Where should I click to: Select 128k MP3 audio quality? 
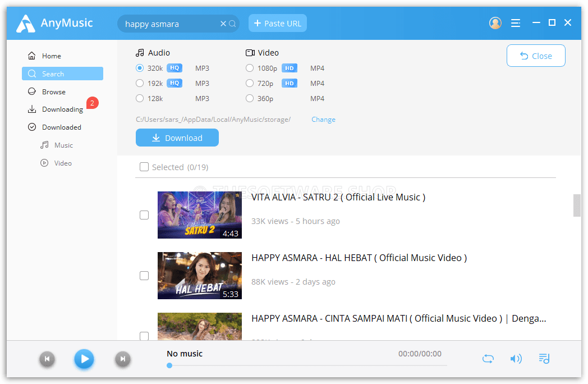(x=140, y=98)
